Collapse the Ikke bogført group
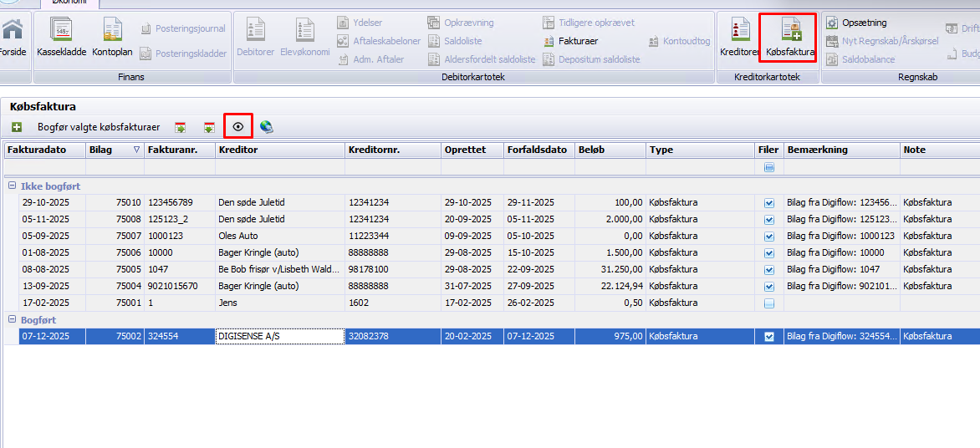Viewport: 980px width, 448px height. point(12,186)
